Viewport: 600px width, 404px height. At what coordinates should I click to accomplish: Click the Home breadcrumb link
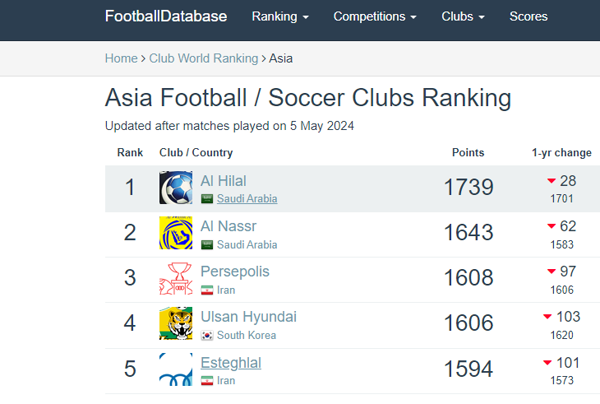[121, 59]
